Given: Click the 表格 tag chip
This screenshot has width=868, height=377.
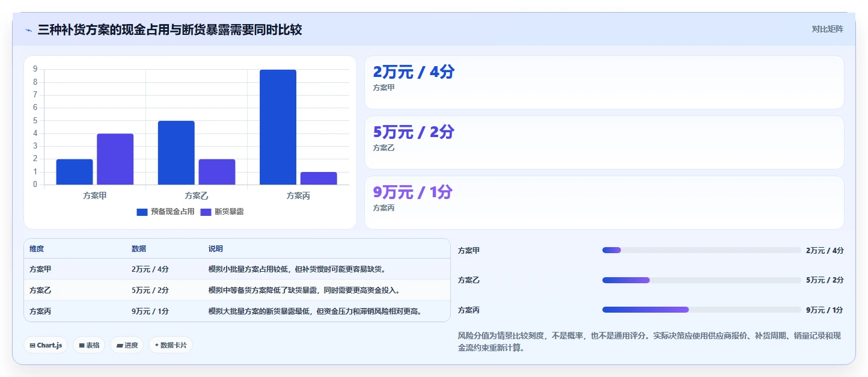Looking at the screenshot, I should [90, 345].
